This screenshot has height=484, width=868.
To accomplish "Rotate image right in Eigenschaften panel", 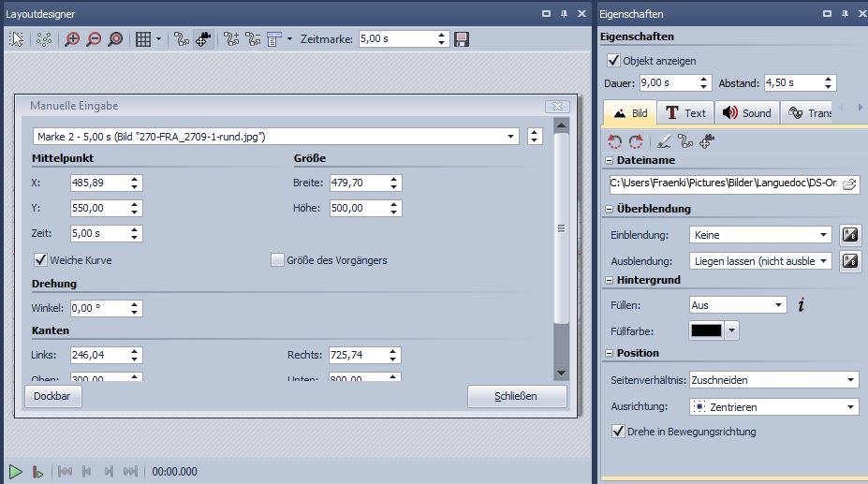I will click(636, 141).
